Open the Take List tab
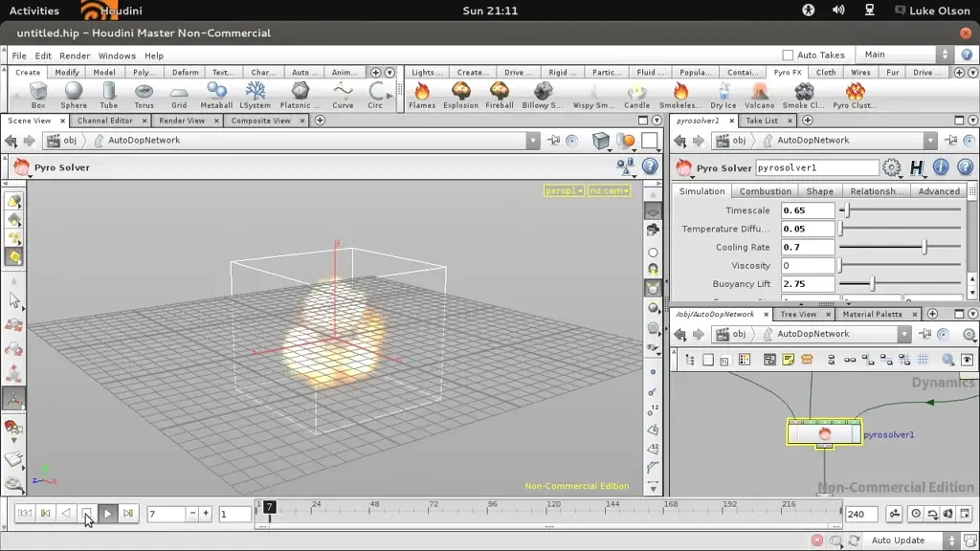Image resolution: width=980 pixels, height=551 pixels. pyautogui.click(x=762, y=121)
